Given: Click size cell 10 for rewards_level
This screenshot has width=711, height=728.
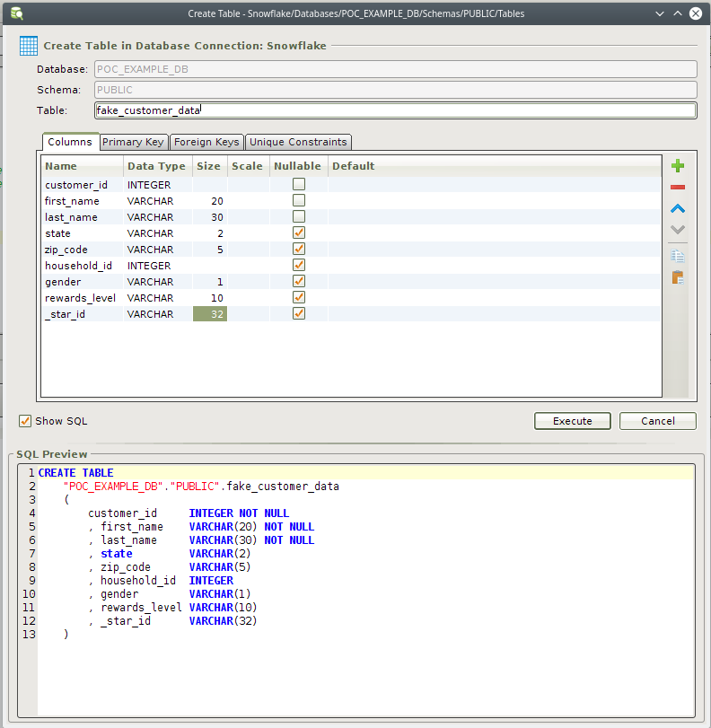Looking at the screenshot, I should (210, 298).
